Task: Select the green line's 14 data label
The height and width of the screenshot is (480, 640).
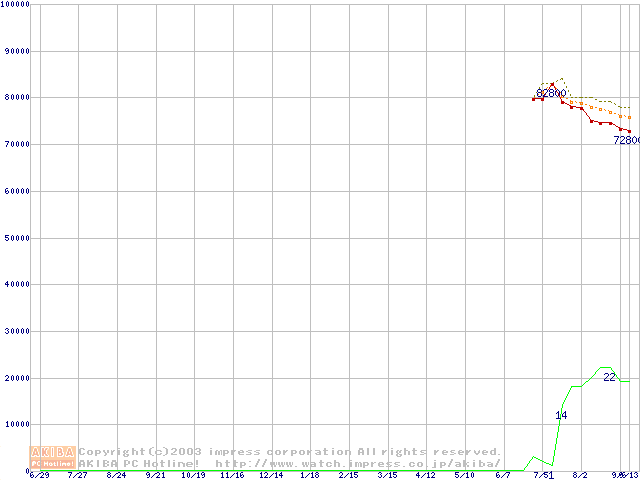Action: click(561, 415)
